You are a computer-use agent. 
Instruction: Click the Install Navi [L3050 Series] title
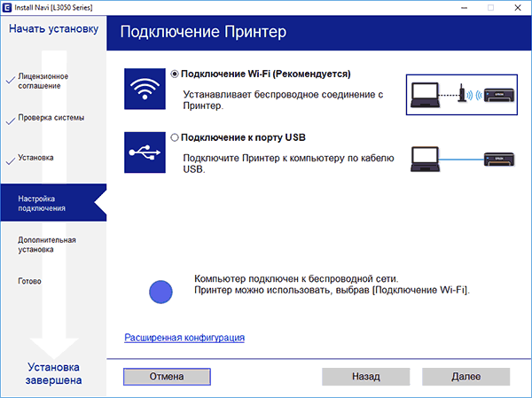point(53,7)
